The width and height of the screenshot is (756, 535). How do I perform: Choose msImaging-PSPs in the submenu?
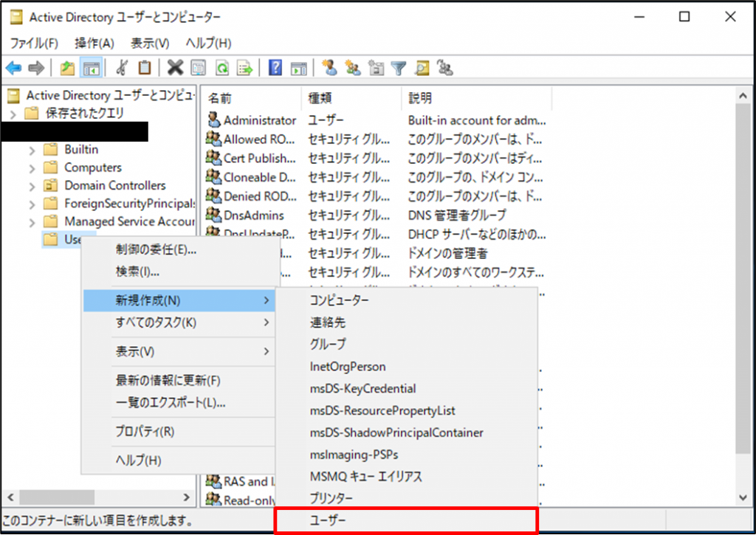point(406,455)
